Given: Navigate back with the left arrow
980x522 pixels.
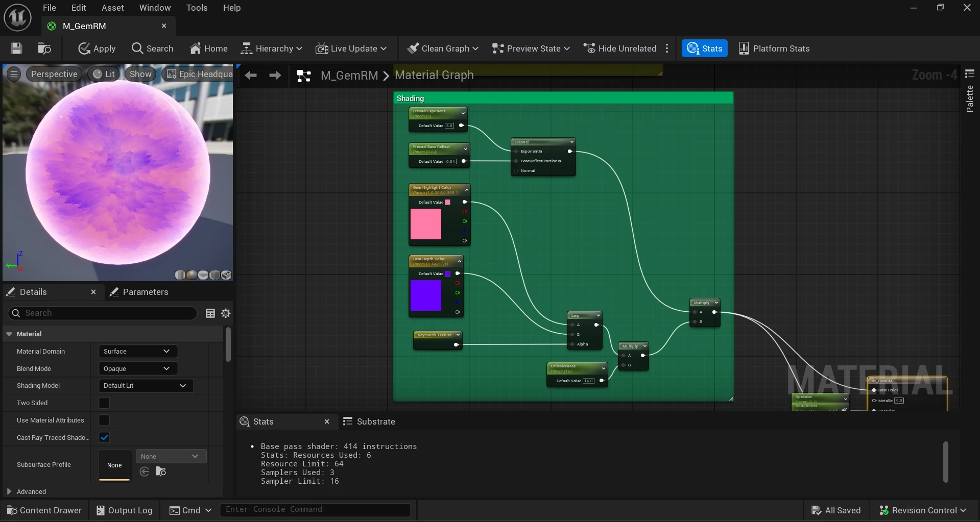Looking at the screenshot, I should point(250,76).
